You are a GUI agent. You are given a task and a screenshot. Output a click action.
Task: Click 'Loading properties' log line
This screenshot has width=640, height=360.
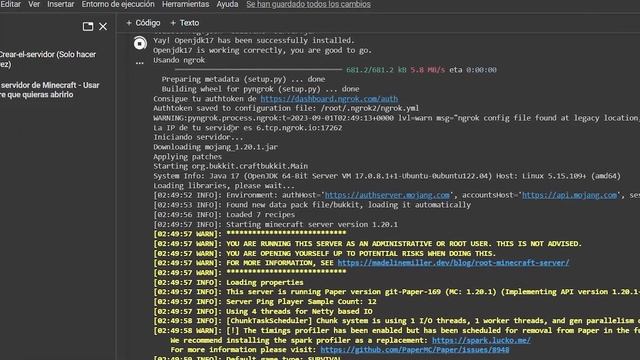click(228, 282)
